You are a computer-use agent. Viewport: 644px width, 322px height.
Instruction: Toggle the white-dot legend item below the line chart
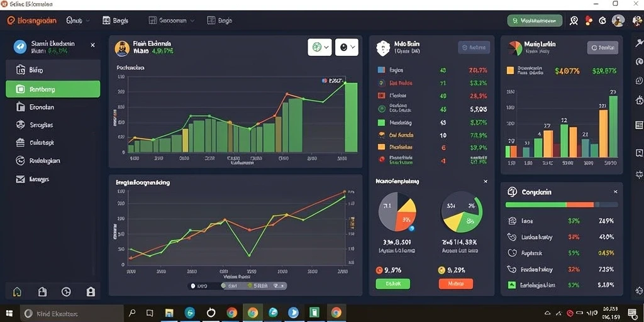coord(199,286)
